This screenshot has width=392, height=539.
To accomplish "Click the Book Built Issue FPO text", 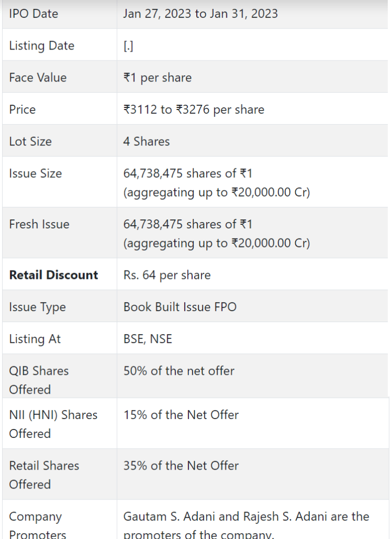I will (180, 307).
